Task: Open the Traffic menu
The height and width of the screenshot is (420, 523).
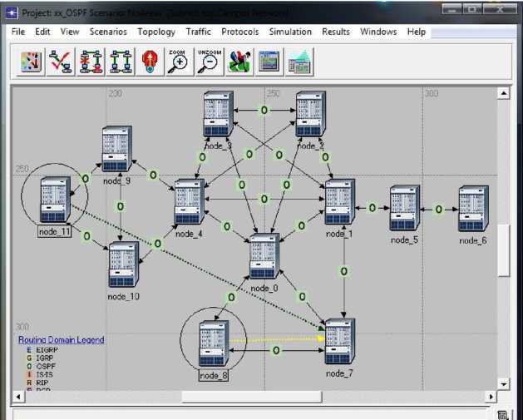Action: pos(199,32)
